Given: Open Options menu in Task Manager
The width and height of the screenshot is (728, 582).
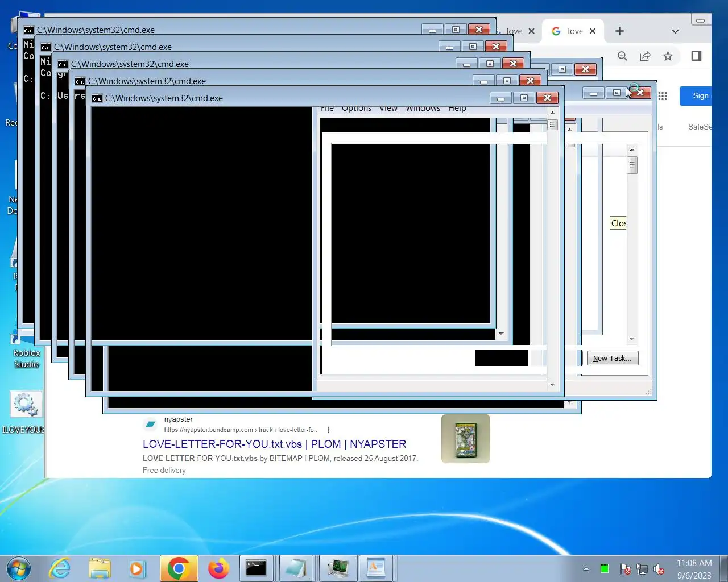Looking at the screenshot, I should pos(357,109).
